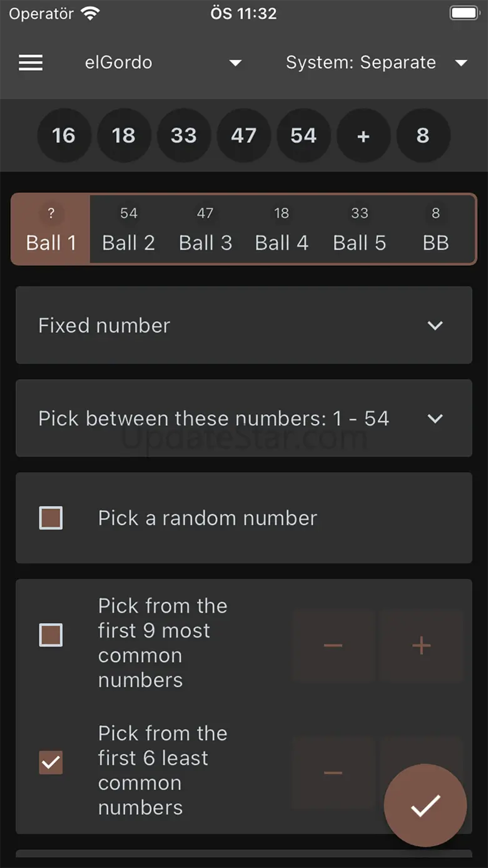488x868 pixels.
Task: Tap the number 47 ball
Action: pyautogui.click(x=243, y=135)
